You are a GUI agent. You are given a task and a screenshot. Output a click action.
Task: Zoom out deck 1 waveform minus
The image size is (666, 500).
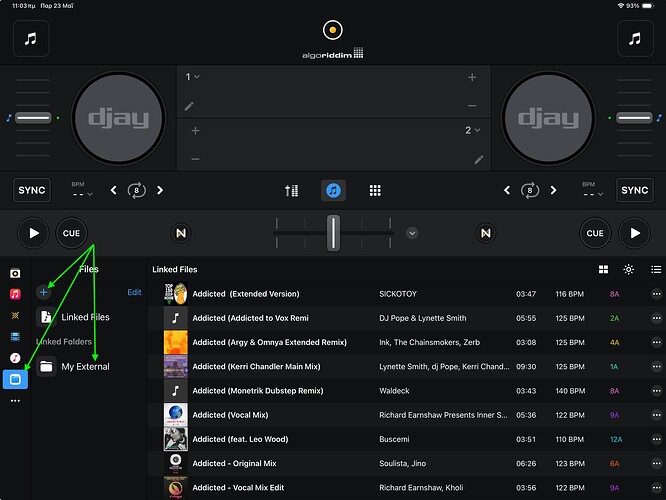[472, 106]
